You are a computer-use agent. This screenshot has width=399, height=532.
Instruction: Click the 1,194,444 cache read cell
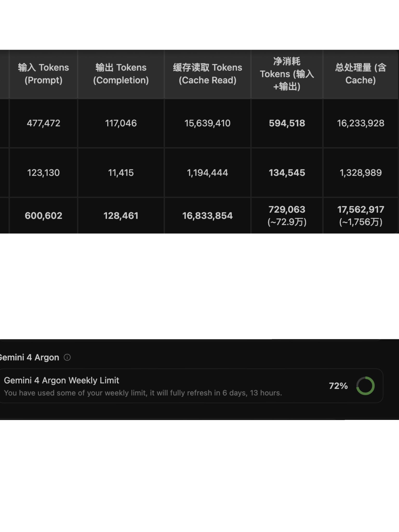[x=208, y=173]
